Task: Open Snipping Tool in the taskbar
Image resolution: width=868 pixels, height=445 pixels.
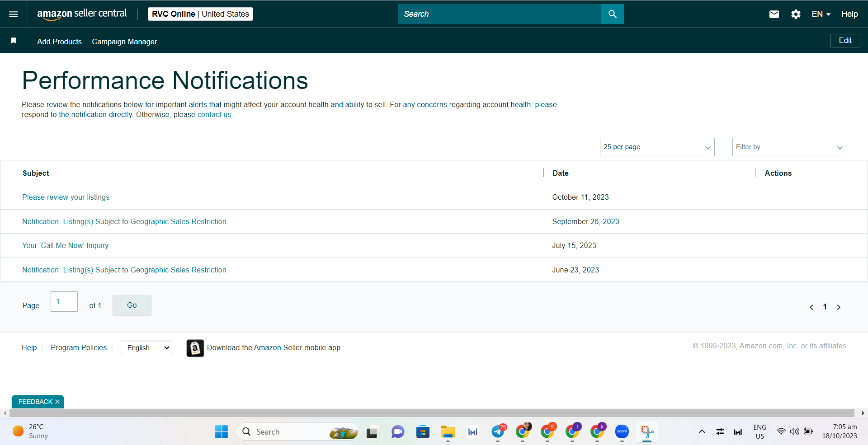Action: coord(647,432)
